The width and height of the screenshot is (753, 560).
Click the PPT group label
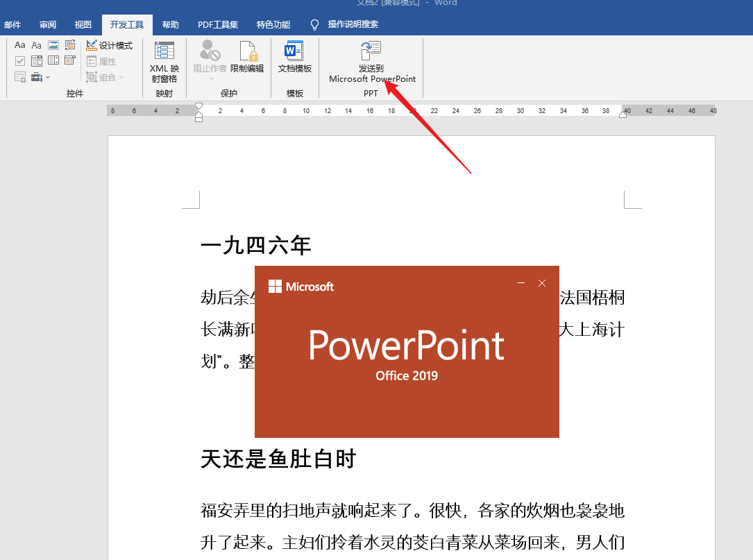point(371,93)
